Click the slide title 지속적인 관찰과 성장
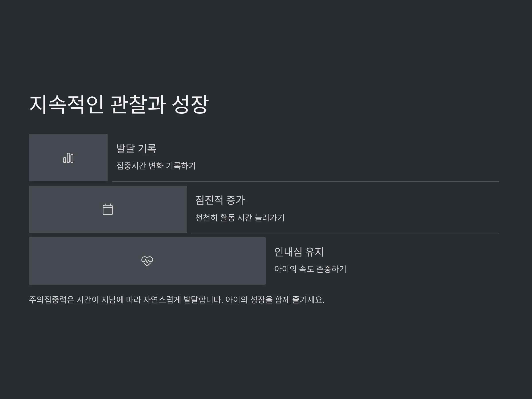The image size is (532, 399). pos(119,104)
